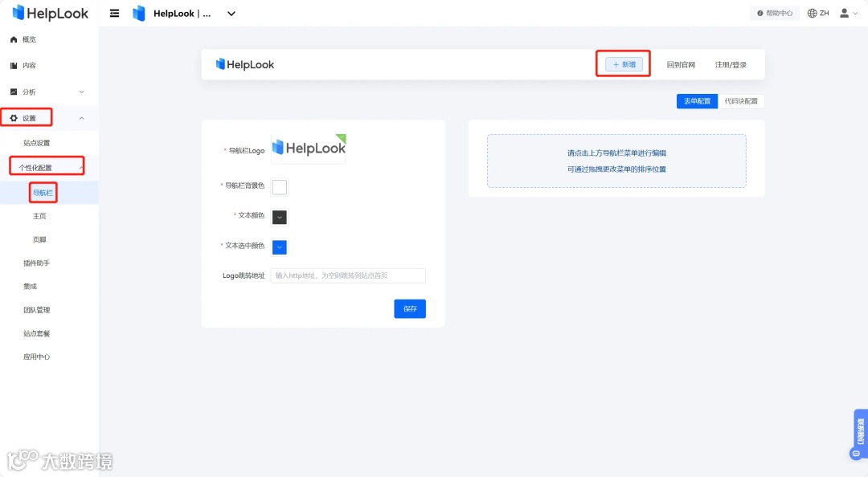Click the 新增 add button
This screenshot has height=477, width=868.
point(623,64)
